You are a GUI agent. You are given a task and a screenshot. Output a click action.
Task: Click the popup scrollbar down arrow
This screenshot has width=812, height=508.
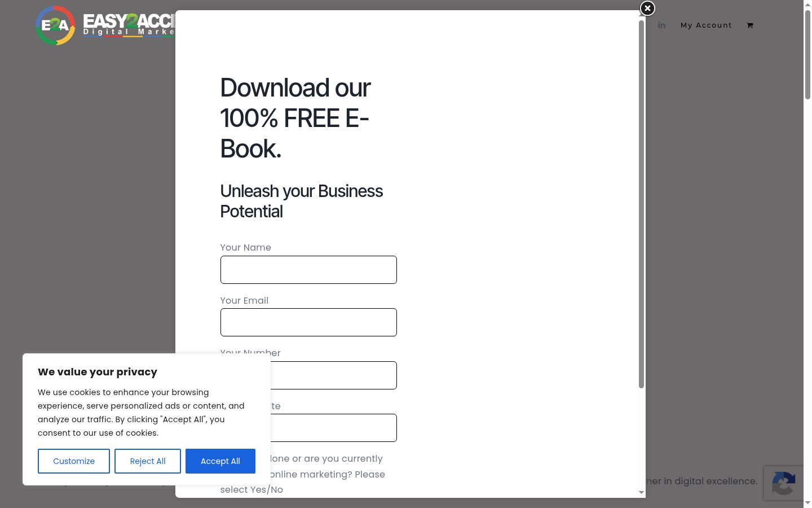coord(641,493)
